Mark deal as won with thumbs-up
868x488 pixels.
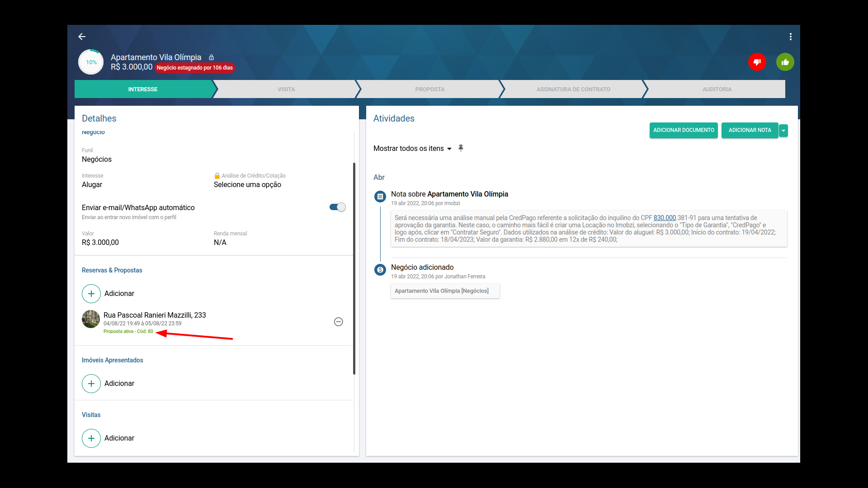pos(785,62)
